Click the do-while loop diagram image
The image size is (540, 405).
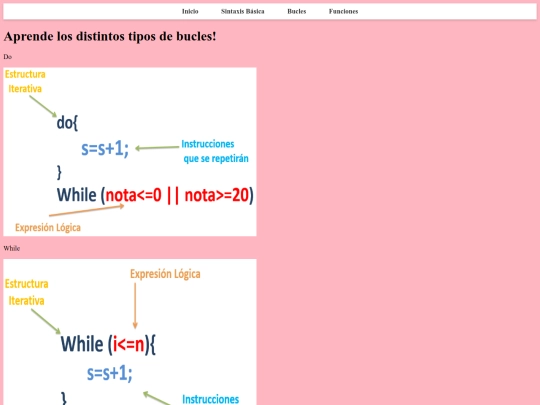130,152
